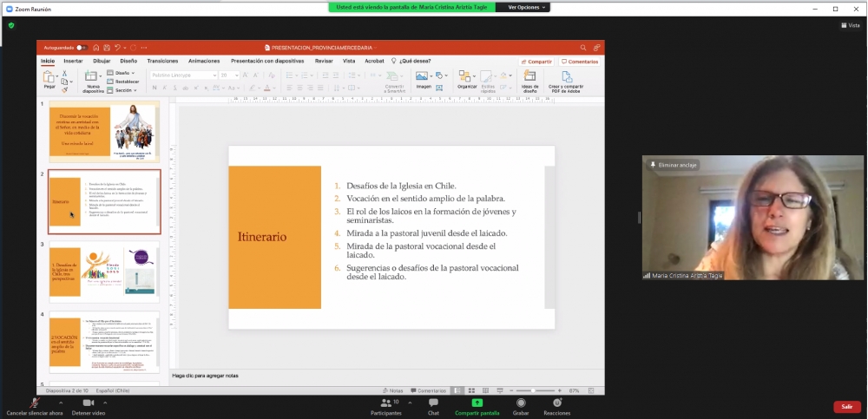
Task: Click the green Compartir pantalla button
Action: tap(477, 403)
